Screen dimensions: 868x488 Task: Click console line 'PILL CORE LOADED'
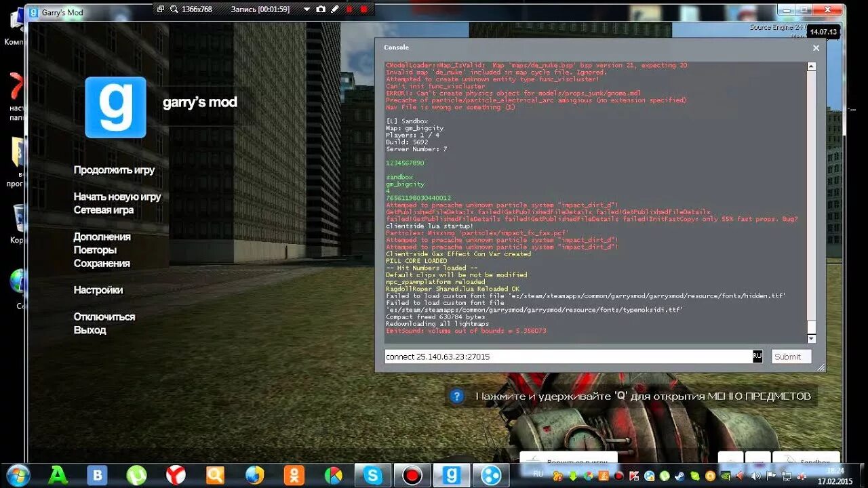tap(416, 261)
